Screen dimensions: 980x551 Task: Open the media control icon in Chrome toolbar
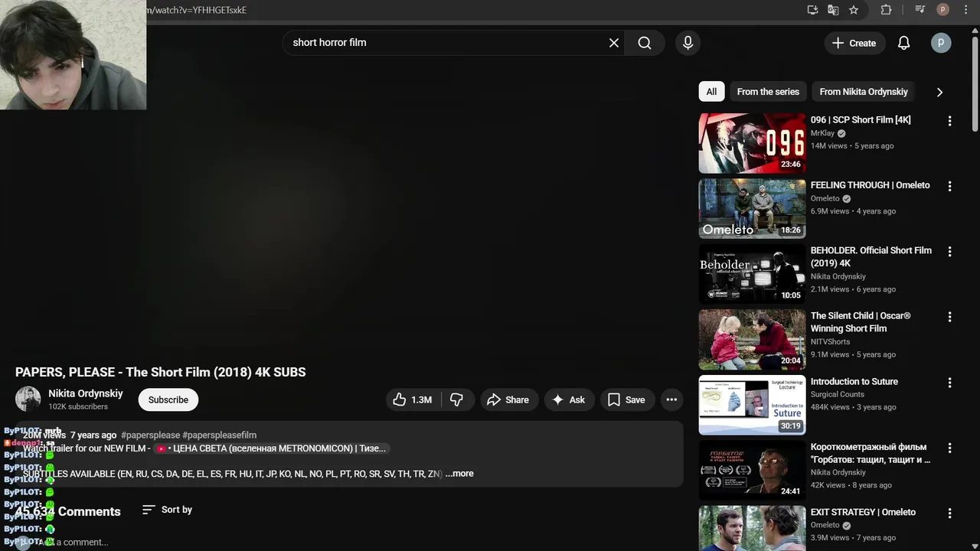coord(920,10)
